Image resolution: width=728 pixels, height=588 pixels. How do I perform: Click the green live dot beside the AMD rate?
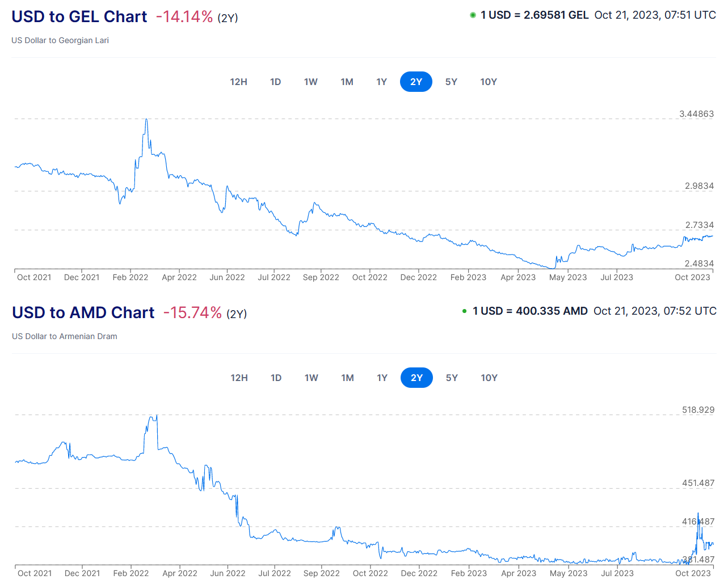(465, 311)
